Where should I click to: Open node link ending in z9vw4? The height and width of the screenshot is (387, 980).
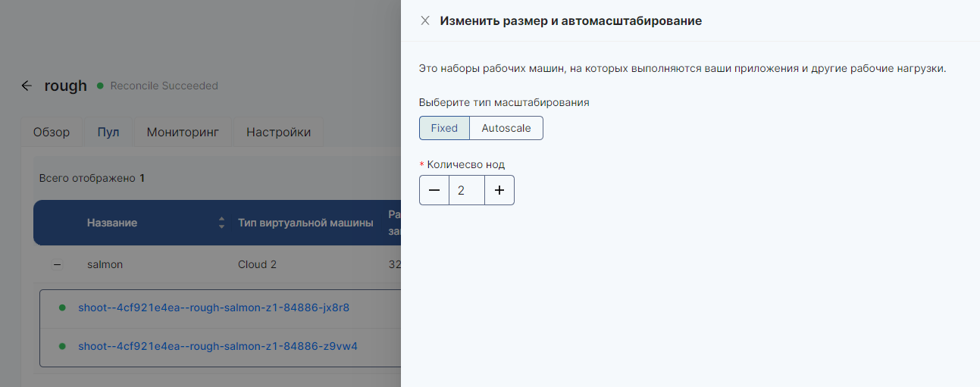coord(218,347)
